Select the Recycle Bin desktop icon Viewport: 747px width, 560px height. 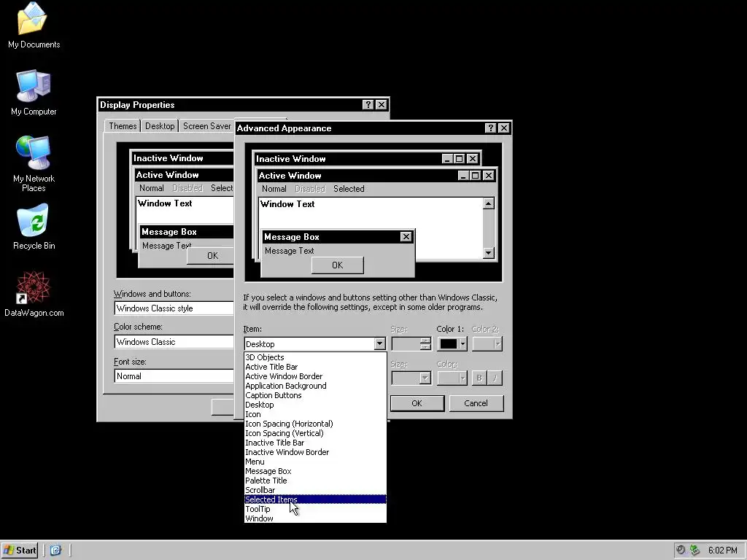[34, 227]
